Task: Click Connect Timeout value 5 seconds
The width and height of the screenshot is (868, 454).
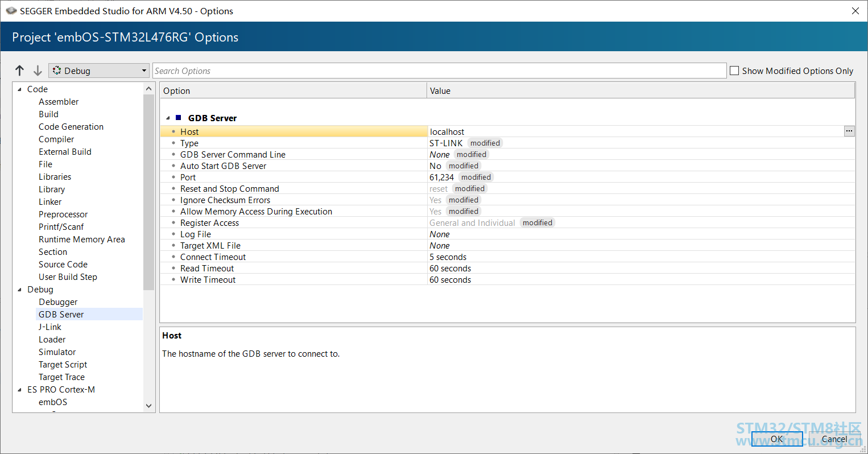Action: 448,257
